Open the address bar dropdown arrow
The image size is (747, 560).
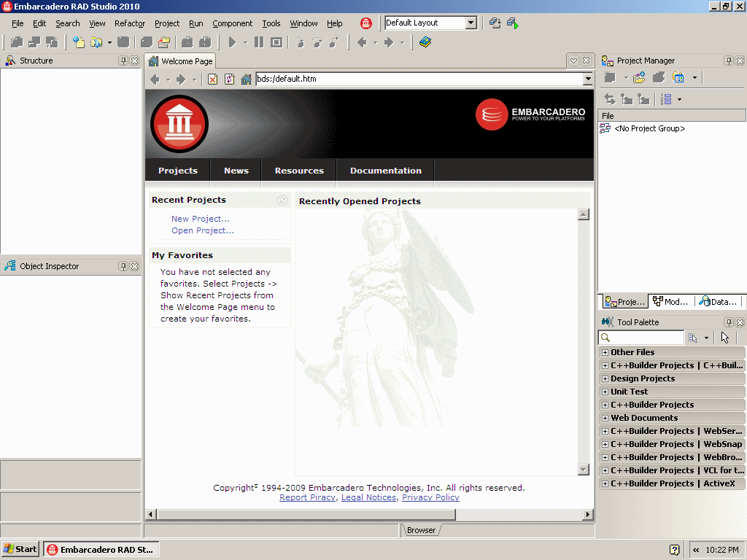coord(588,79)
